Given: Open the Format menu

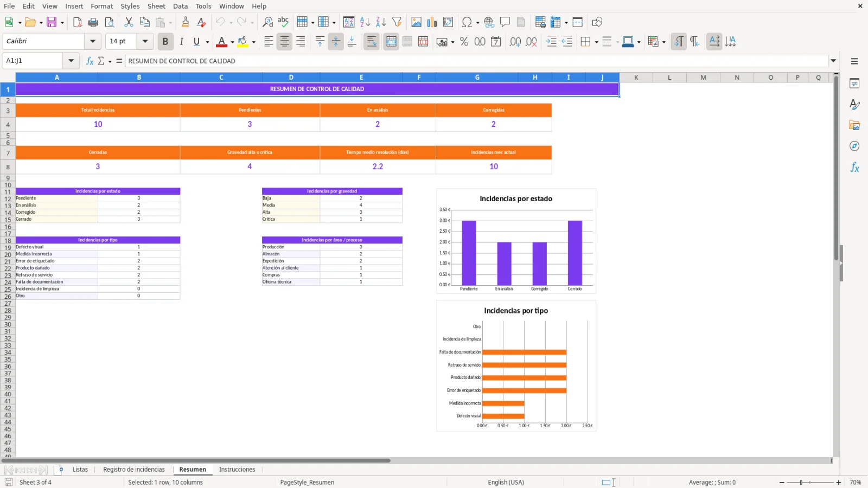Looking at the screenshot, I should [101, 6].
